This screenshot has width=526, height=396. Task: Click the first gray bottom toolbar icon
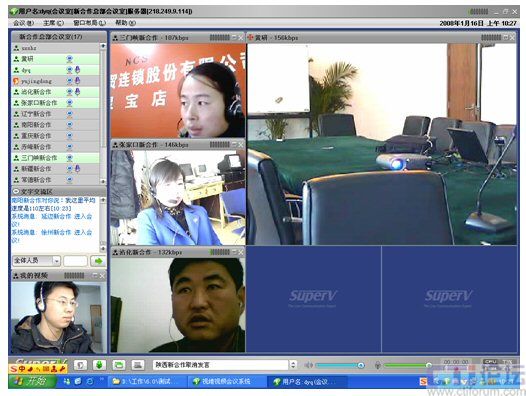80,365
